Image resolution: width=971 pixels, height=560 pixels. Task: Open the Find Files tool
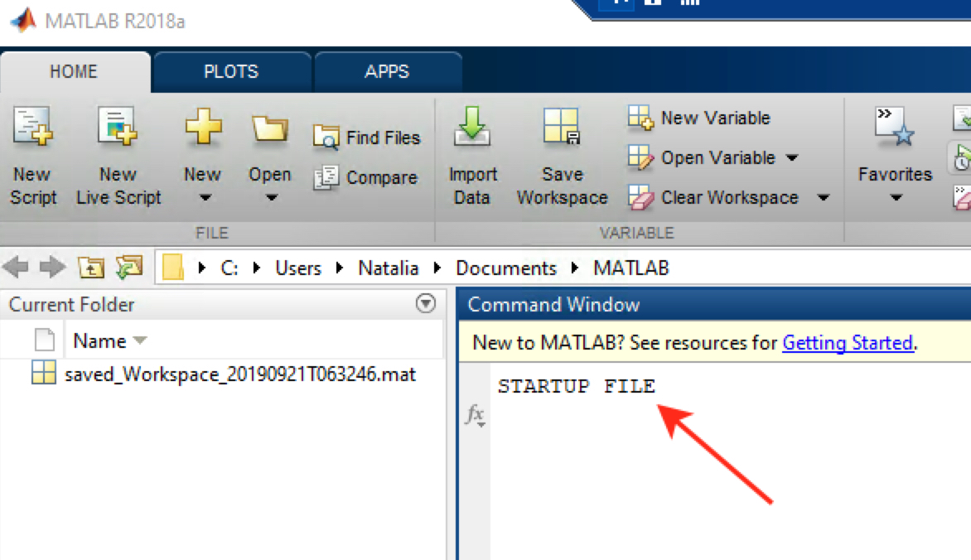tap(367, 138)
